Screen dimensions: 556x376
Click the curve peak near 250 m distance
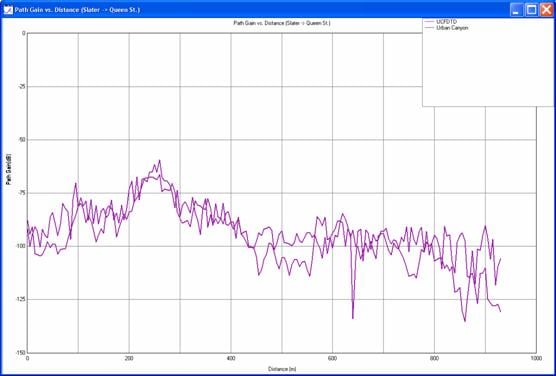(x=159, y=160)
